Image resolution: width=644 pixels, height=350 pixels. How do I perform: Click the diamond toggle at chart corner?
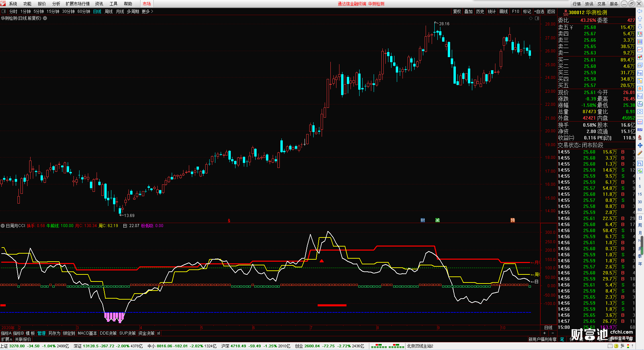click(x=531, y=18)
